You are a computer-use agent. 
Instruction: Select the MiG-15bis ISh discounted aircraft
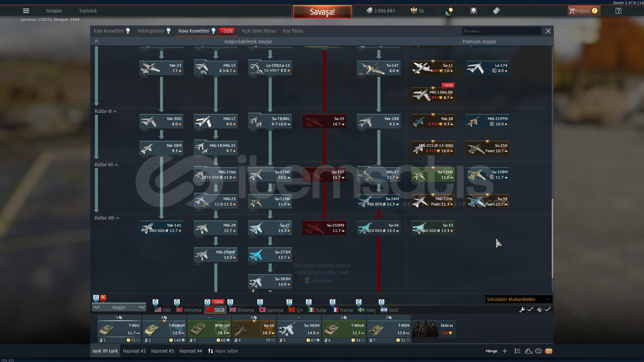pos(433,95)
